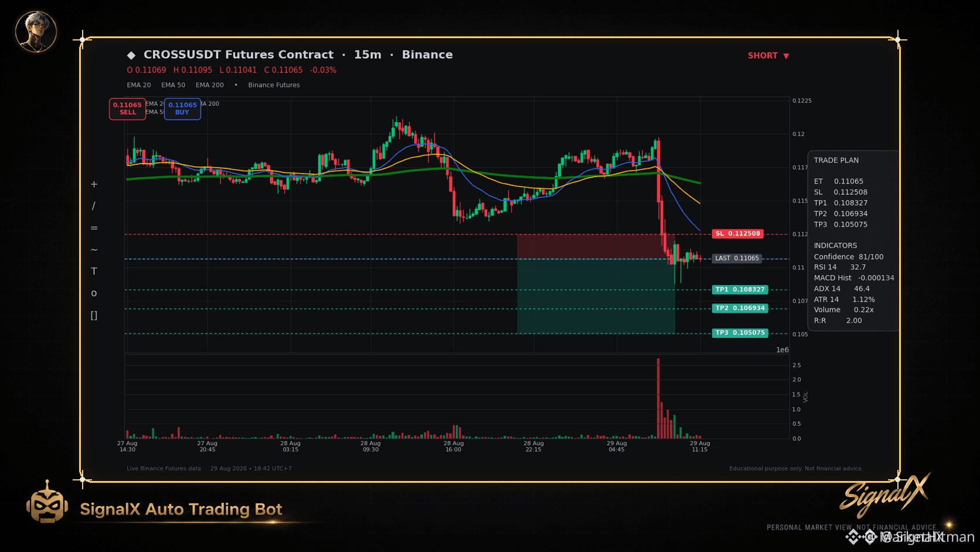Click the "ATR 14 1.12%" indicator row
Screen dimensions: 980x552
pos(844,299)
